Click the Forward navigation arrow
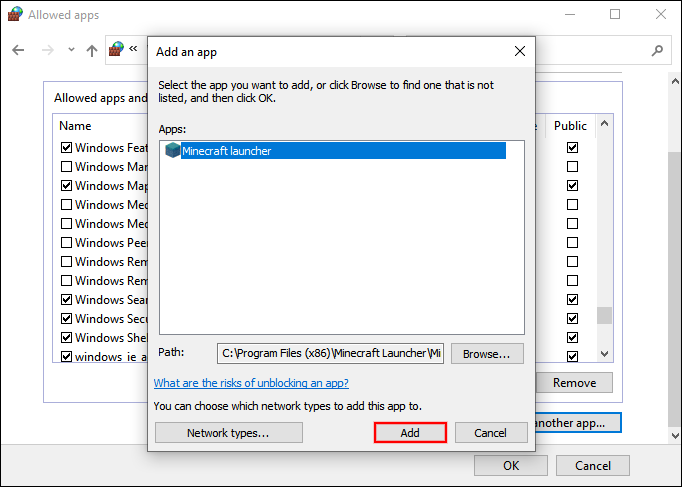The width and height of the screenshot is (682, 487). click(46, 50)
